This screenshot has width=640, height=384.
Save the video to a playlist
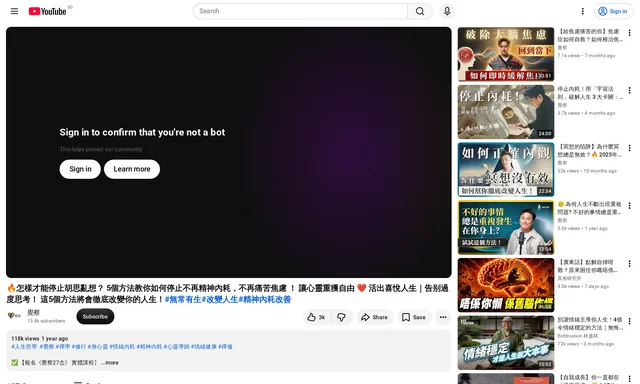tap(414, 317)
